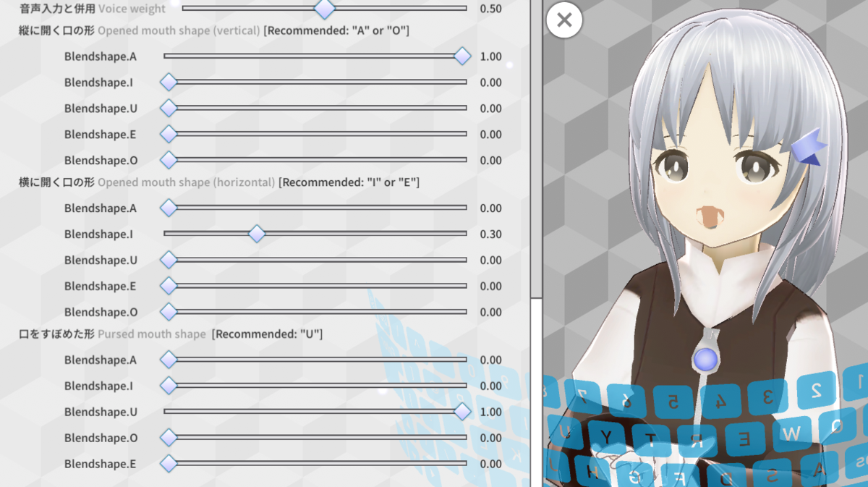The height and width of the screenshot is (487, 868).
Task: Click the Blendshape.O label under horizontal mouth shape
Action: 101,312
